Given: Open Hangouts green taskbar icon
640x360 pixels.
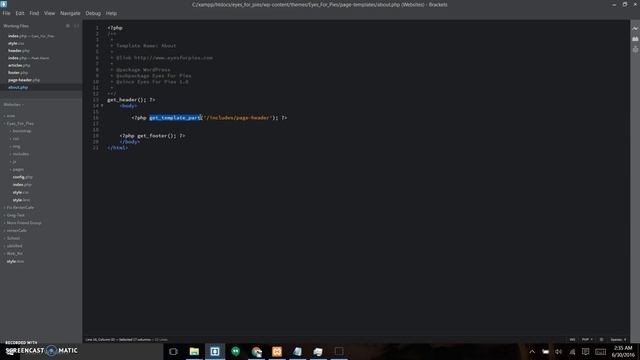Looking at the screenshot, I should tap(236, 351).
